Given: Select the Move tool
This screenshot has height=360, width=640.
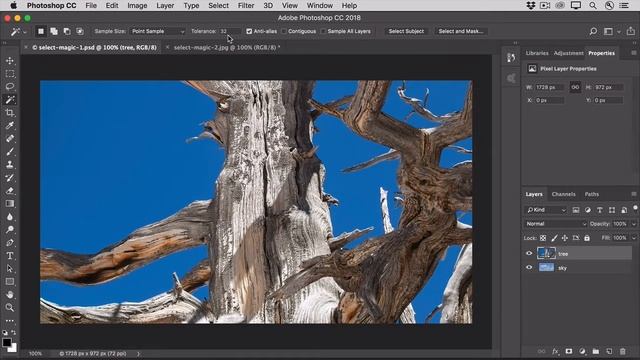Looking at the screenshot, I should [10, 60].
